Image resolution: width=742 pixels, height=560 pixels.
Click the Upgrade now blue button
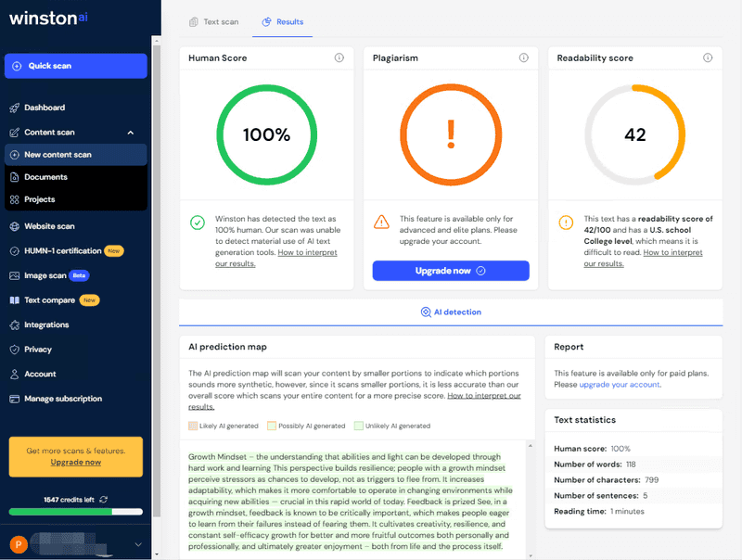click(451, 271)
